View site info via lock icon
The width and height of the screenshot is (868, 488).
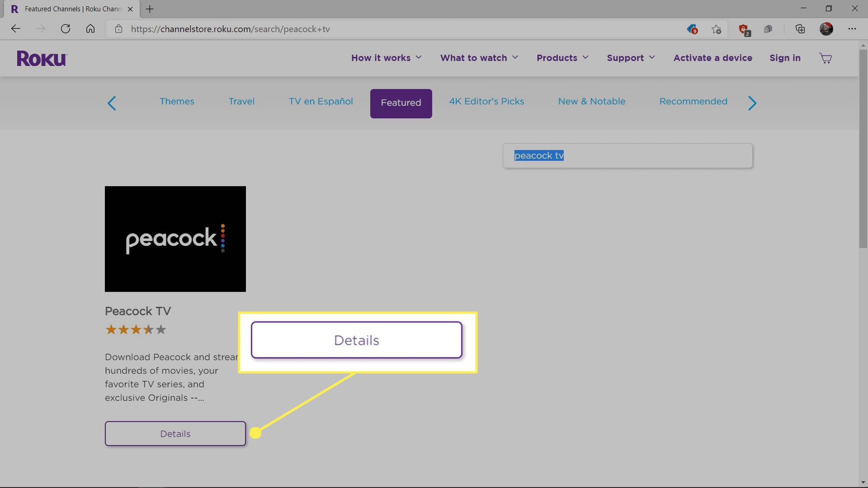(118, 29)
